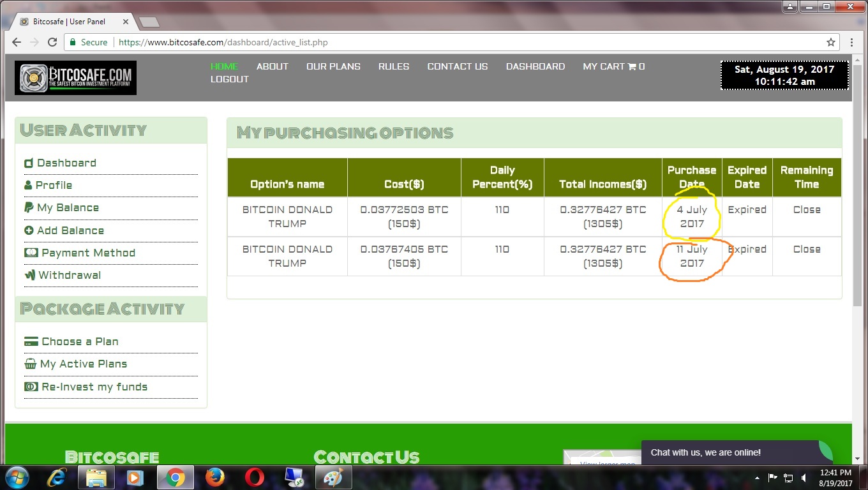This screenshot has height=490, width=868.
Task: Open RULES menu item
Action: (x=394, y=66)
